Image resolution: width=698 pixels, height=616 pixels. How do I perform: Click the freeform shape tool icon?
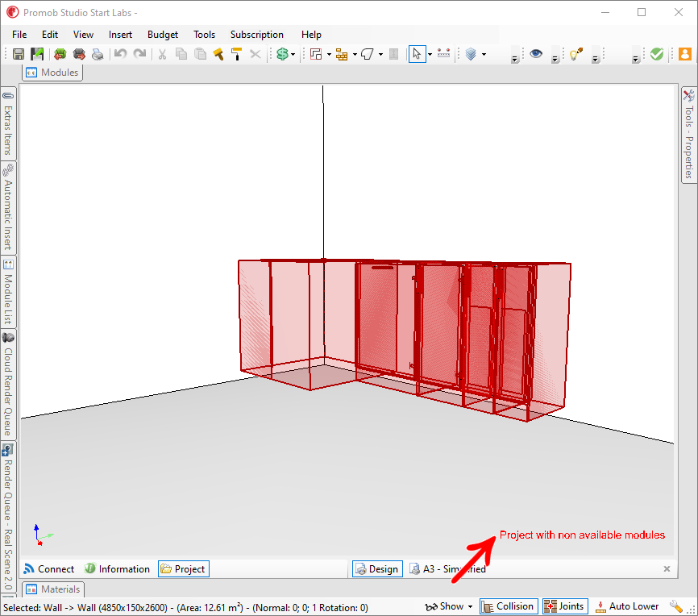click(x=368, y=54)
